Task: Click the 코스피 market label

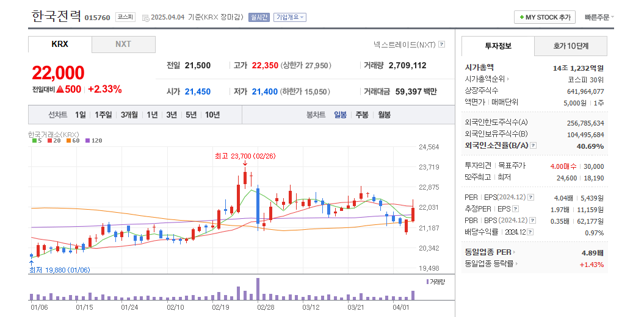Action: 125,17
